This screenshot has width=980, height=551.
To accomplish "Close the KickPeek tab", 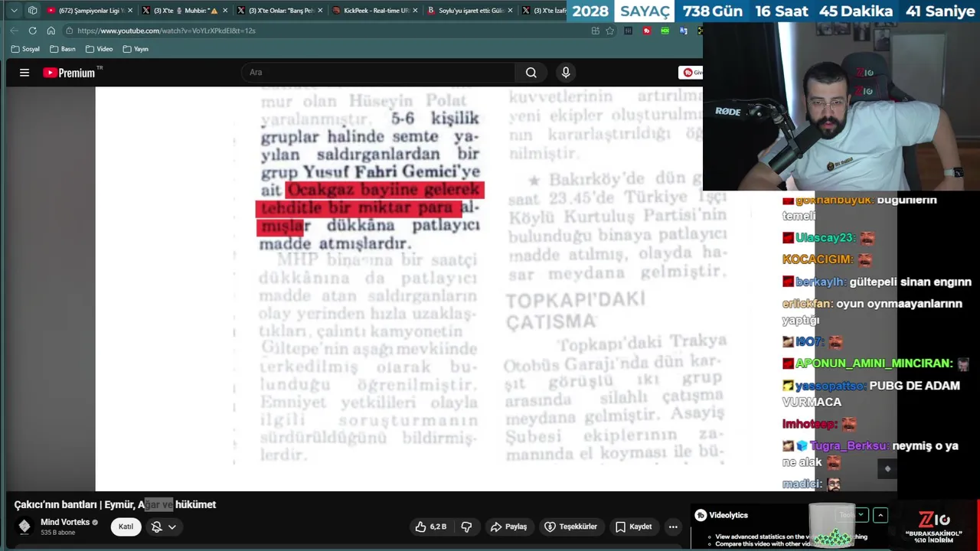I will pos(415,11).
